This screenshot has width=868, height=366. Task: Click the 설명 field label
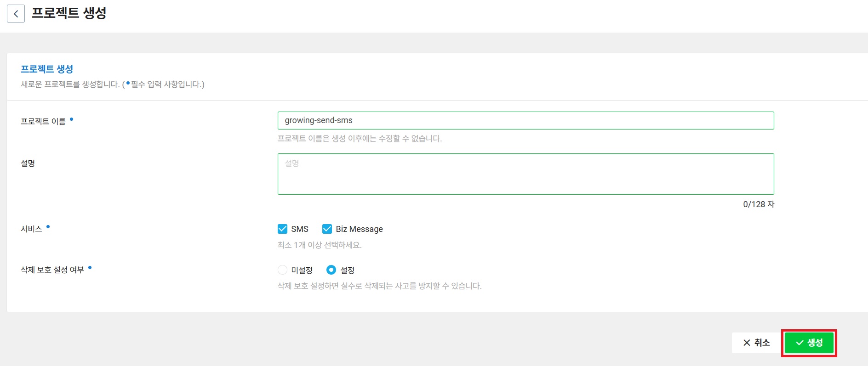point(28,163)
